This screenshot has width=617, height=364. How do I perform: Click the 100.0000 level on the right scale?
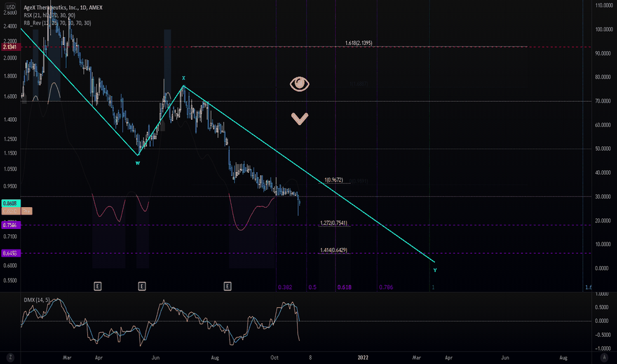point(604,29)
